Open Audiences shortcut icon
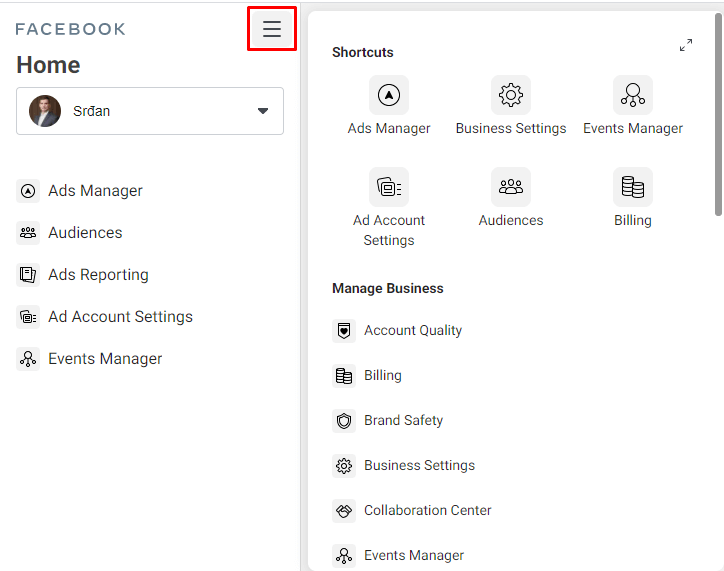 tap(511, 187)
